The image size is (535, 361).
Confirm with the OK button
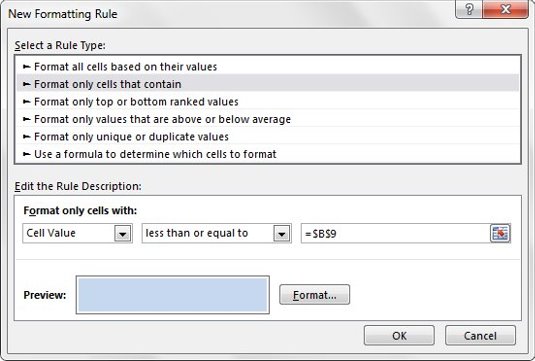point(399,336)
